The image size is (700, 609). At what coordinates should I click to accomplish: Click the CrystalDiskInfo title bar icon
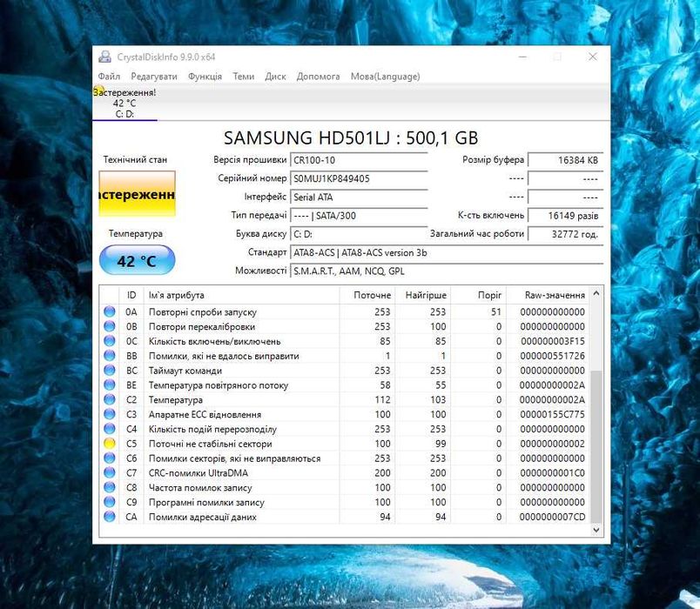[104, 57]
